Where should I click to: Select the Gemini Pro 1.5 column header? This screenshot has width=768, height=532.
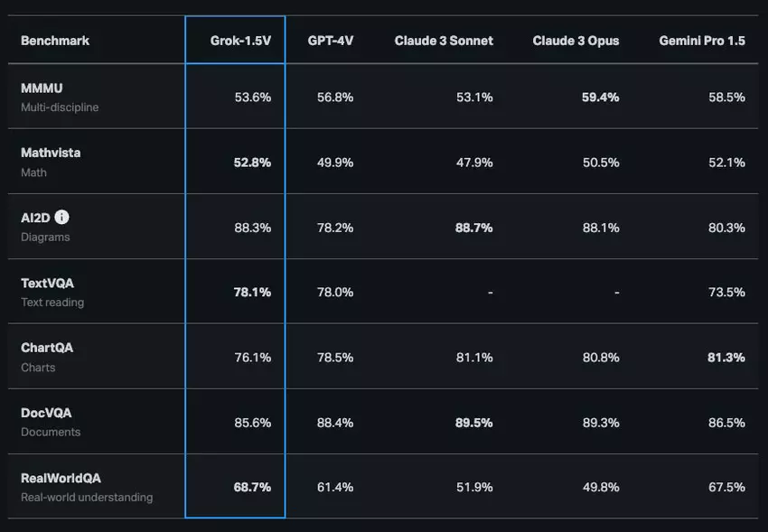(702, 41)
